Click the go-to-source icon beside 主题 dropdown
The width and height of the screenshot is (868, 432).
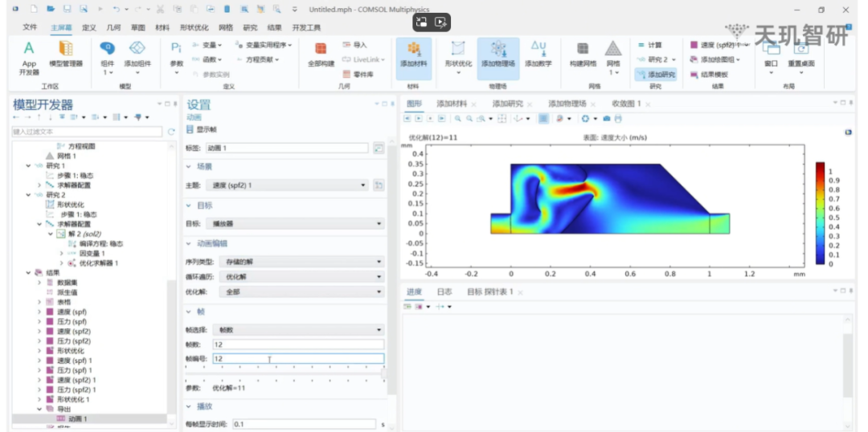pyautogui.click(x=379, y=185)
